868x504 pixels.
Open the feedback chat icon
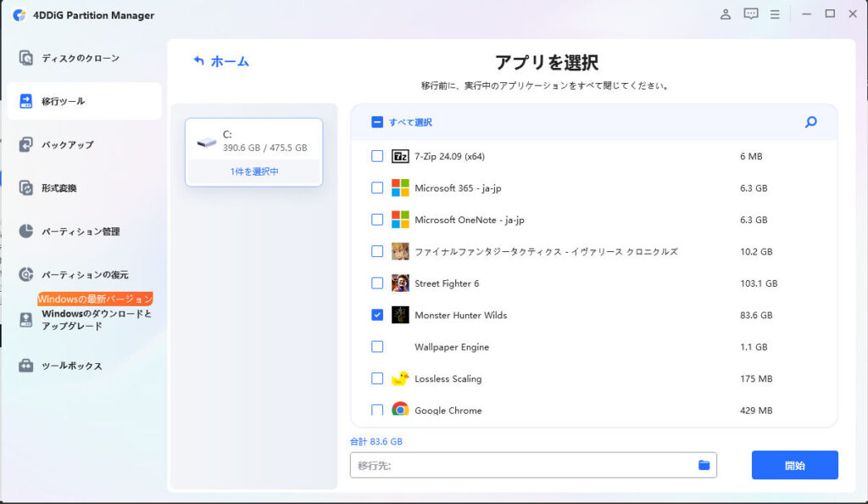pyautogui.click(x=750, y=14)
